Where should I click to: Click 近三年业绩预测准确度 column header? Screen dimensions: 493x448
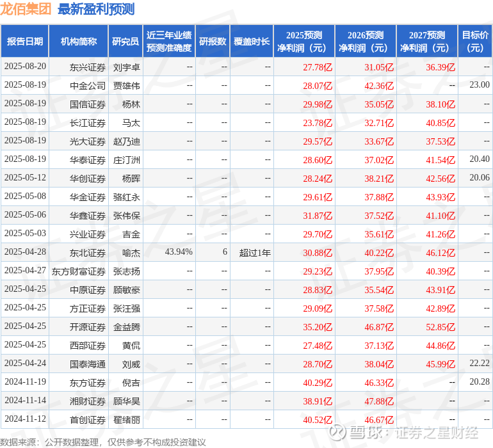tap(169, 41)
